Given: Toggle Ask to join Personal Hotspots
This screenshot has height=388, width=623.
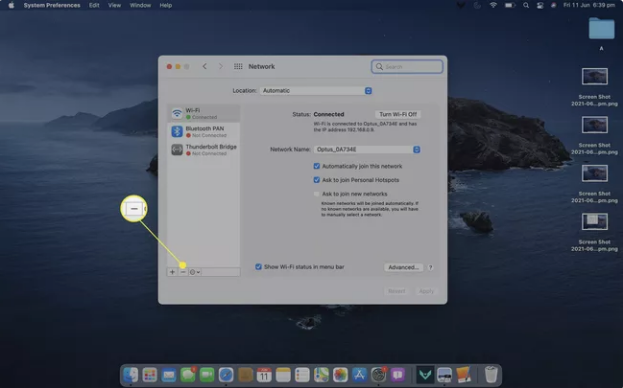Looking at the screenshot, I should click(x=317, y=180).
